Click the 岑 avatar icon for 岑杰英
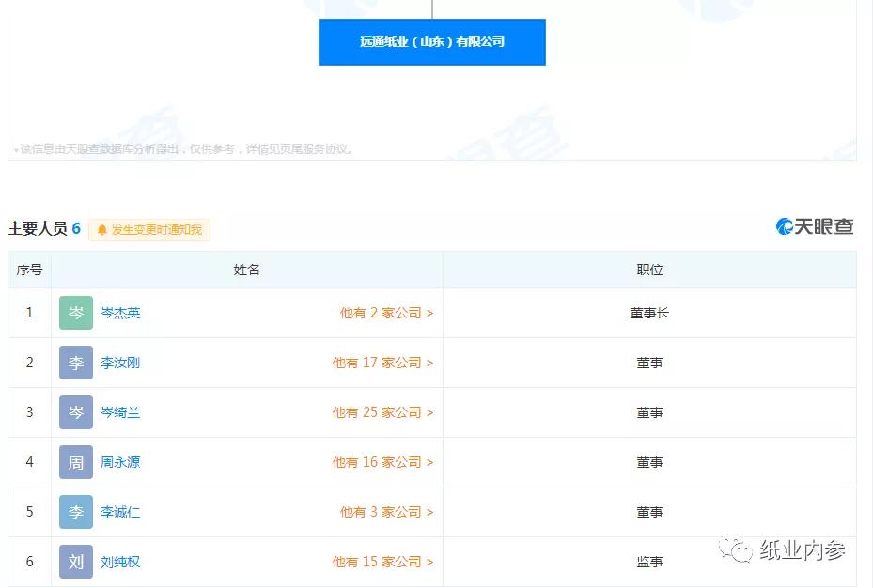This screenshot has width=873, height=588. 76,313
